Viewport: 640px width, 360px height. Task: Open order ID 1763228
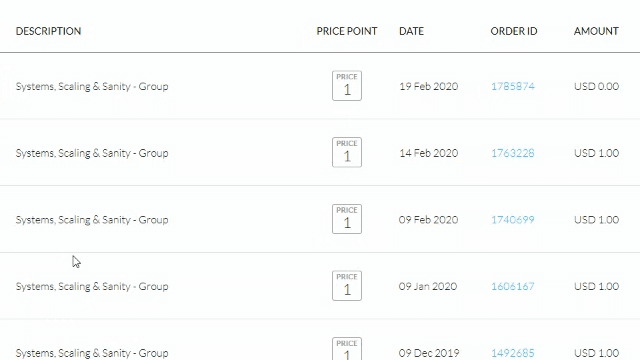click(x=513, y=153)
